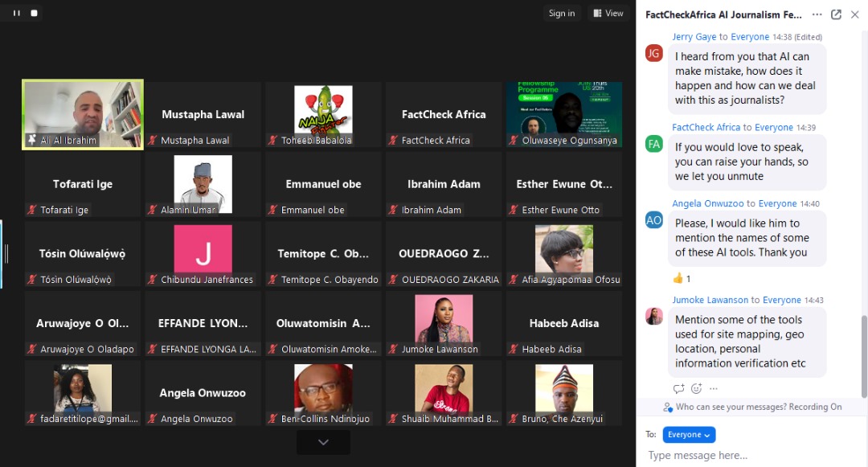The width and height of the screenshot is (868, 467).
Task: Click the pin icon on Ali Al Ibrahim
Action: tap(32, 140)
